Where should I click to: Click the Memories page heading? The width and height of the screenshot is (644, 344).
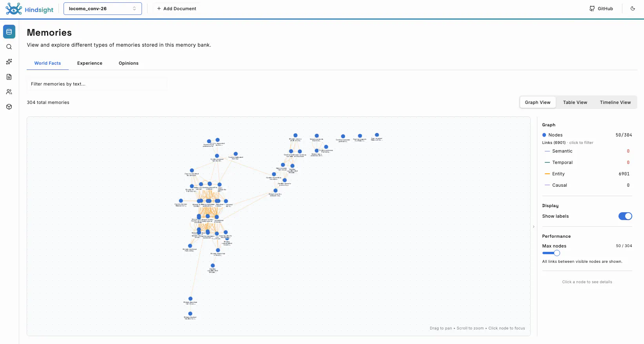pos(49,33)
